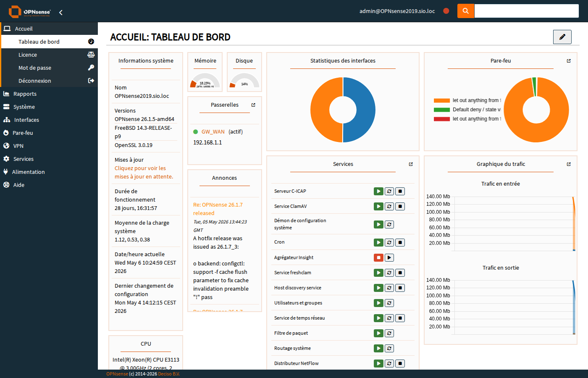This screenshot has height=378, width=588.
Task: Click the Deciso B.V. footer link
Action: point(169,374)
